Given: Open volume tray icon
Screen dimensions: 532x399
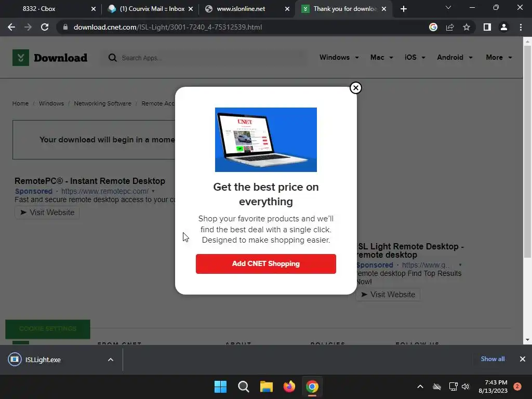Looking at the screenshot, I should tap(465, 387).
